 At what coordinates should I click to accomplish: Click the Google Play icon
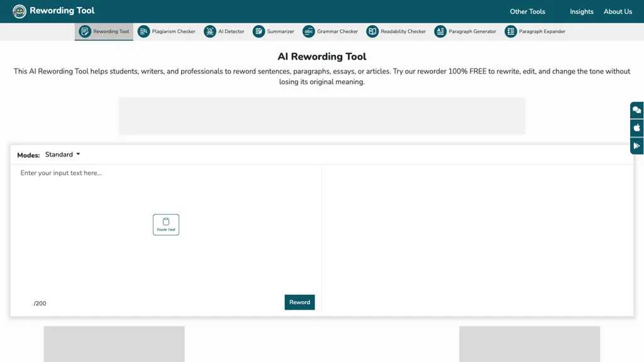click(x=636, y=146)
